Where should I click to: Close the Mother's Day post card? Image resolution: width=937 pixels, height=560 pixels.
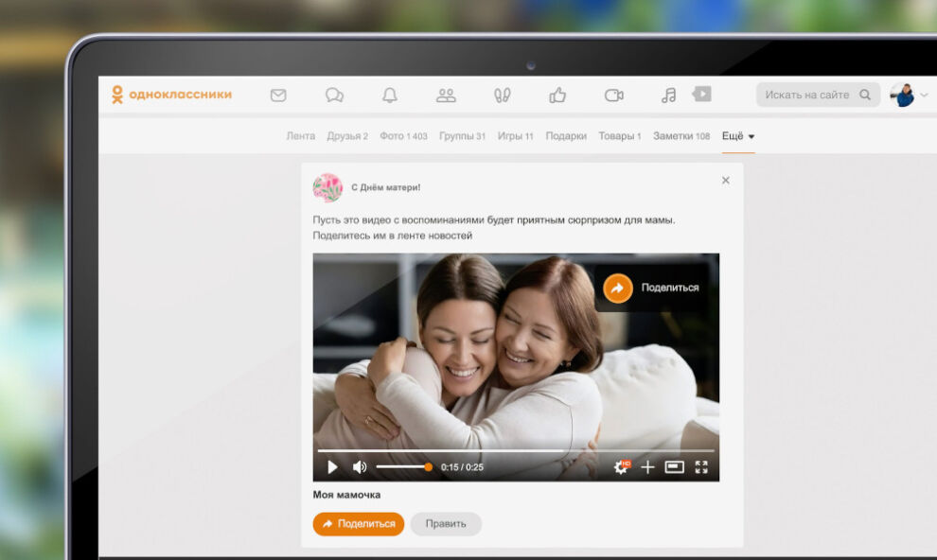click(x=725, y=181)
